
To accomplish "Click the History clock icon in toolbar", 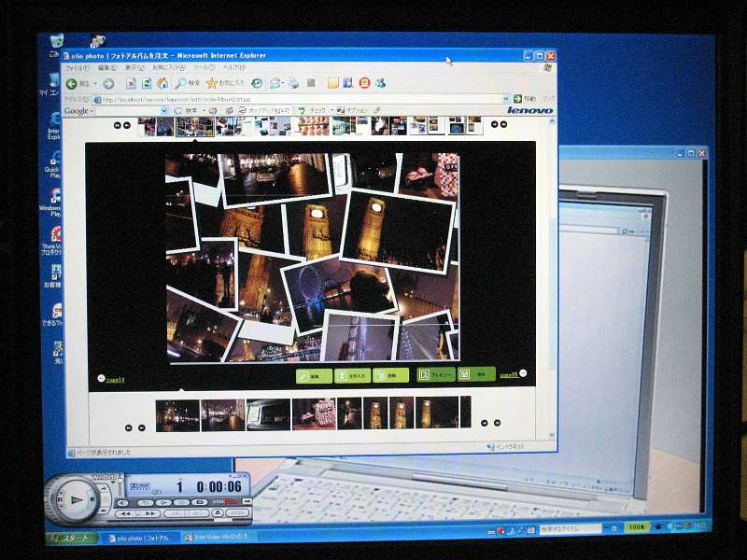I will [x=256, y=84].
